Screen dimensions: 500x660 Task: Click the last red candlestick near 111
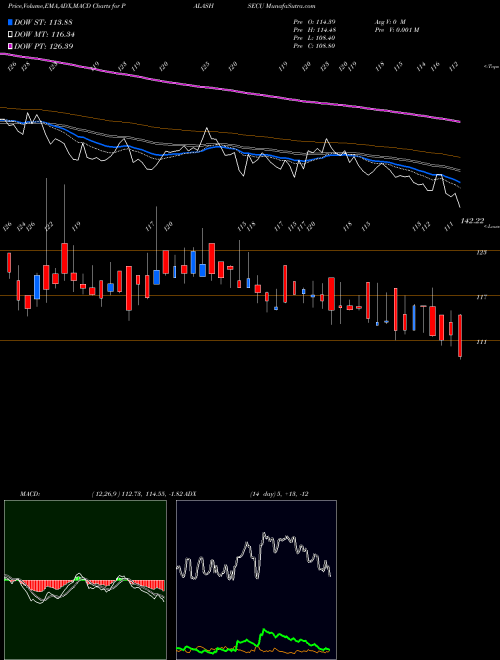click(460, 336)
